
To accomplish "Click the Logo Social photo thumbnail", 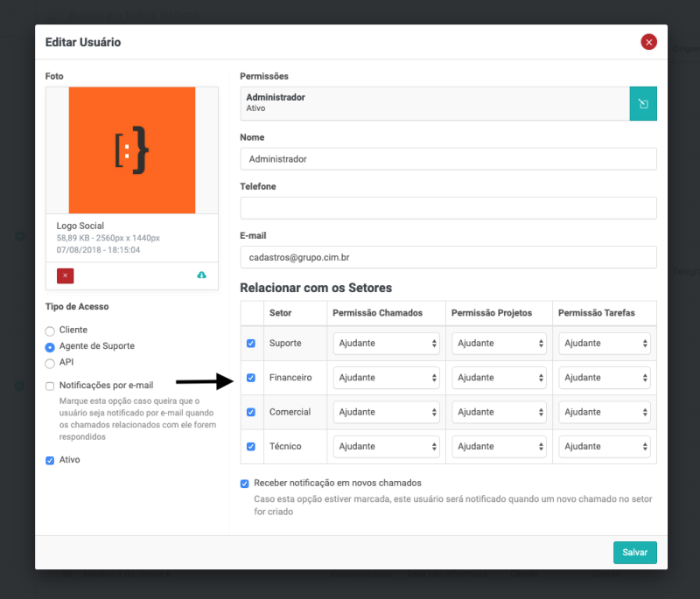I will (132, 150).
